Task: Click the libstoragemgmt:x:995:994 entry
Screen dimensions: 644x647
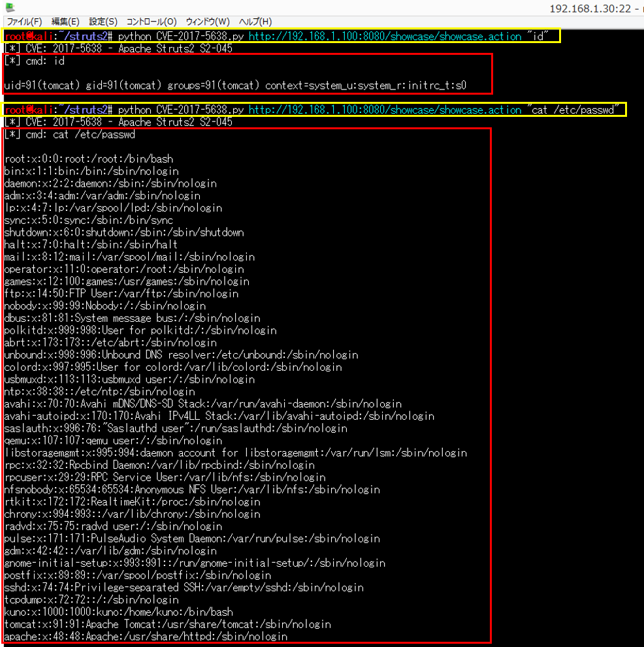Action: pos(235,452)
